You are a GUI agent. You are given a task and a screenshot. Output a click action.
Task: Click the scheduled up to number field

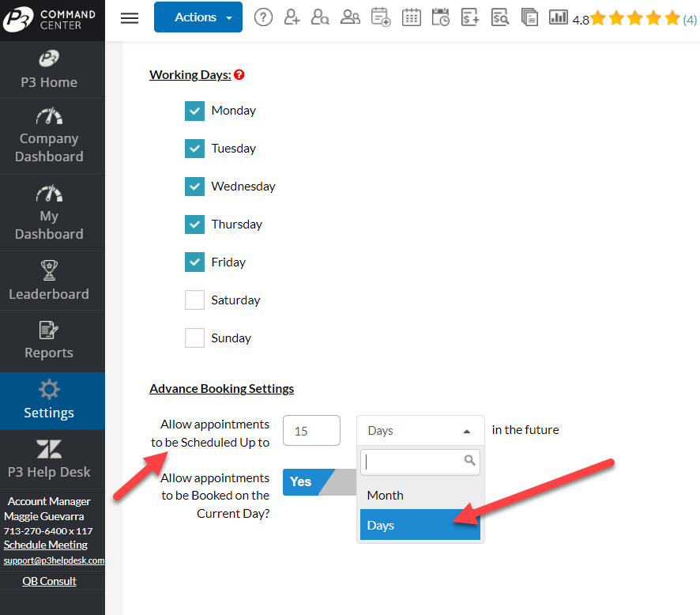[311, 431]
